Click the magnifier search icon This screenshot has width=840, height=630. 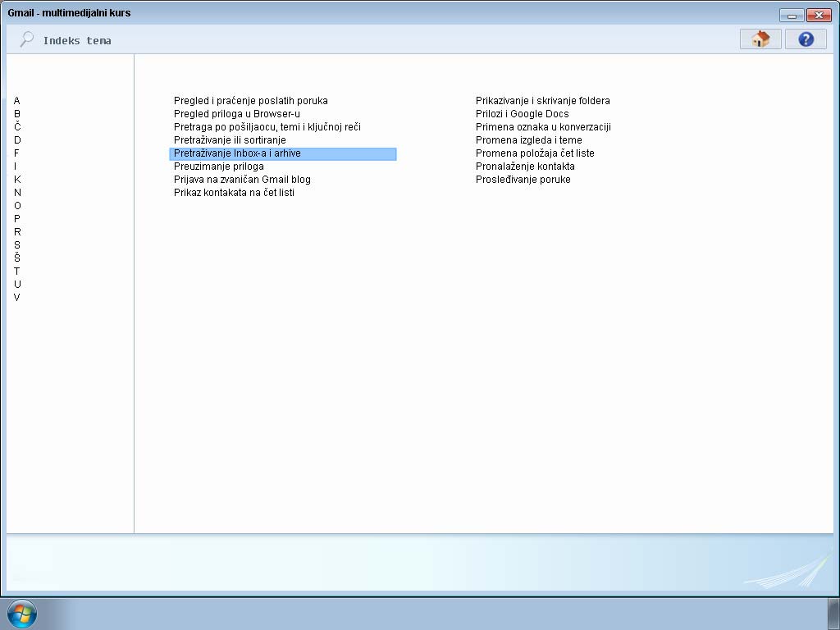click(x=27, y=39)
